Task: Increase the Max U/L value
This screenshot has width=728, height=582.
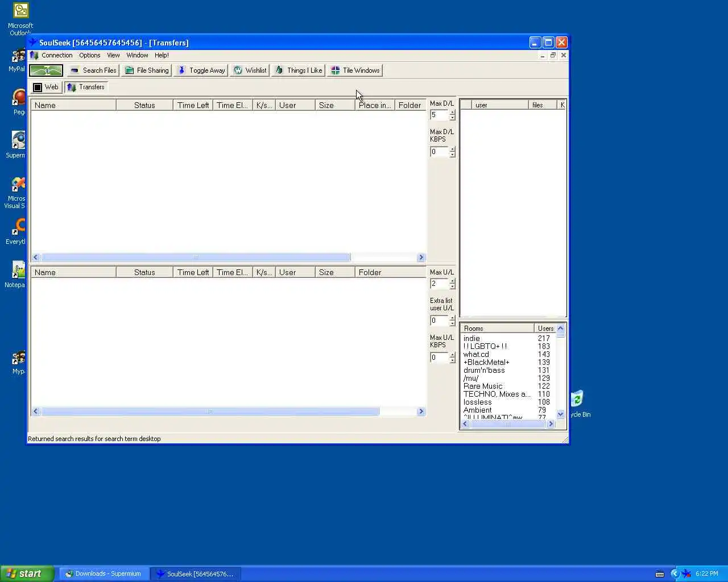Action: pyautogui.click(x=452, y=281)
